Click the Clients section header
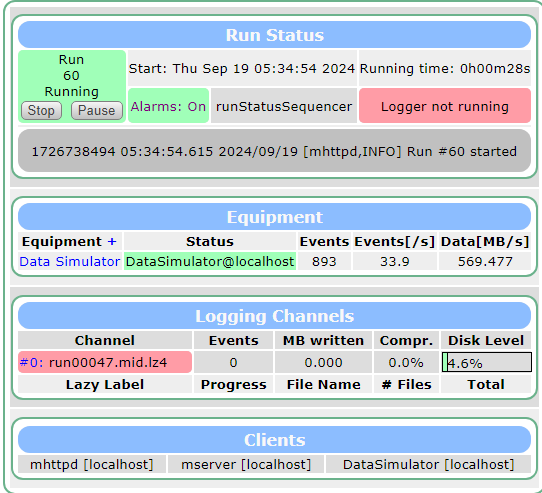Image resolution: width=542 pixels, height=493 pixels. (274, 440)
